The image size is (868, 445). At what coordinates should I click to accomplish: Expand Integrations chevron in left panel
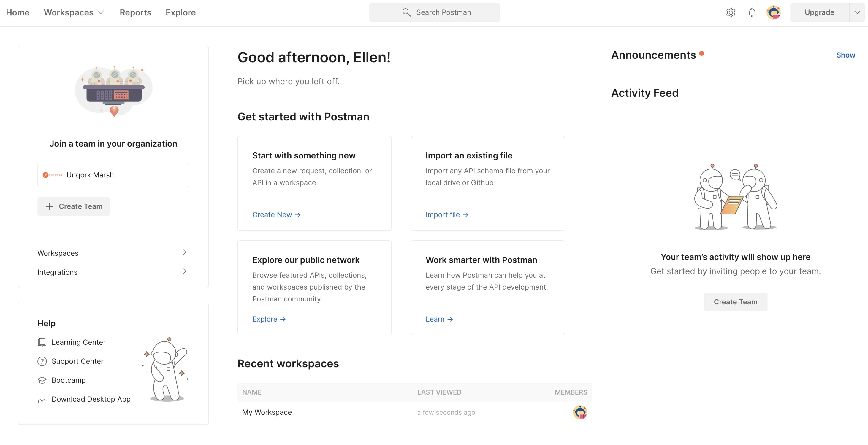coord(185,271)
